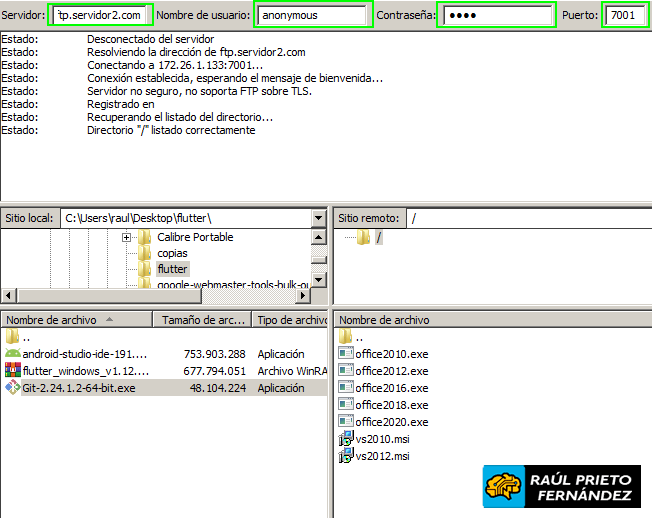Click the local tree scrollbar down arrow
Viewport: 652px width, 518px height.
[x=318, y=281]
